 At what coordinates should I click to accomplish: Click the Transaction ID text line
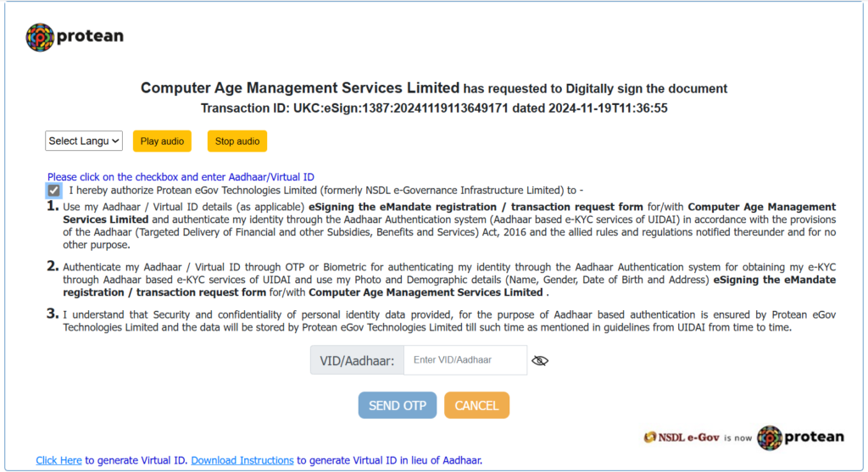tap(434, 108)
